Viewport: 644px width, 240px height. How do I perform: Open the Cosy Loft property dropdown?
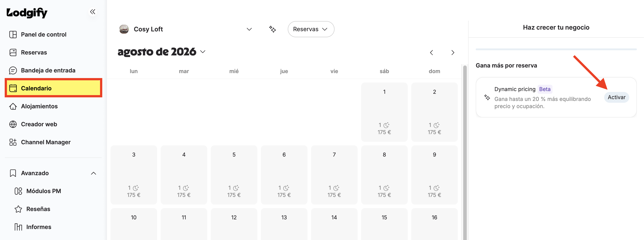click(x=186, y=29)
